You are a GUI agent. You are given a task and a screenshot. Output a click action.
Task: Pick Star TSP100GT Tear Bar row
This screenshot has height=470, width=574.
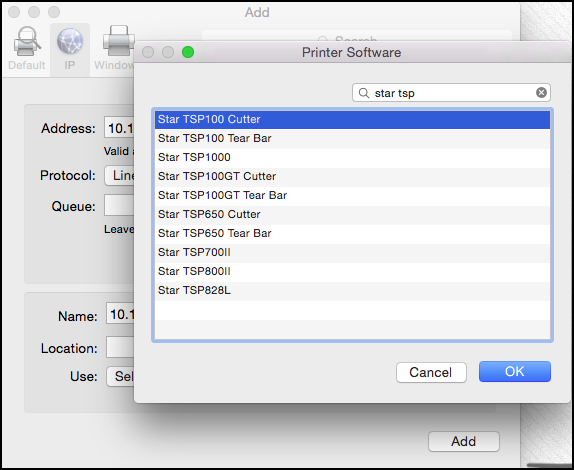[x=352, y=195]
